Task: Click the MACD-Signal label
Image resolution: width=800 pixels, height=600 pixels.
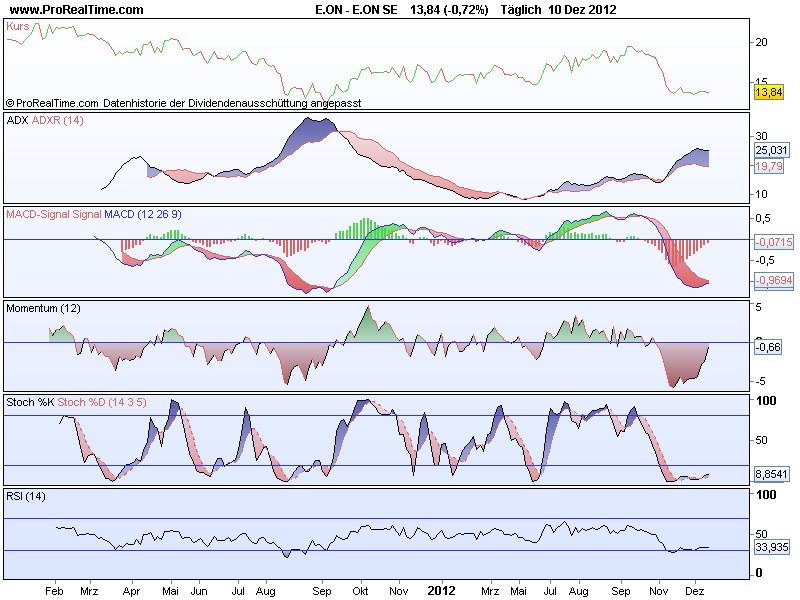Action: (x=38, y=214)
